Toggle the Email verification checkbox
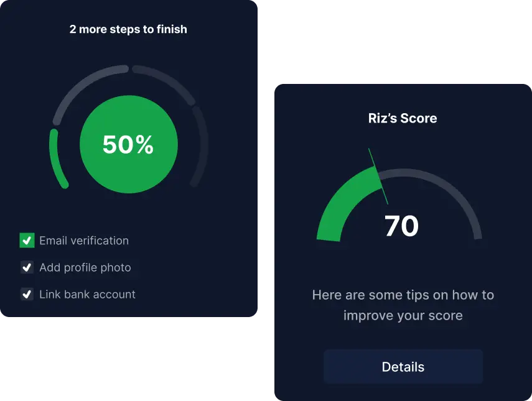Image resolution: width=532 pixels, height=401 pixels. pyautogui.click(x=27, y=241)
